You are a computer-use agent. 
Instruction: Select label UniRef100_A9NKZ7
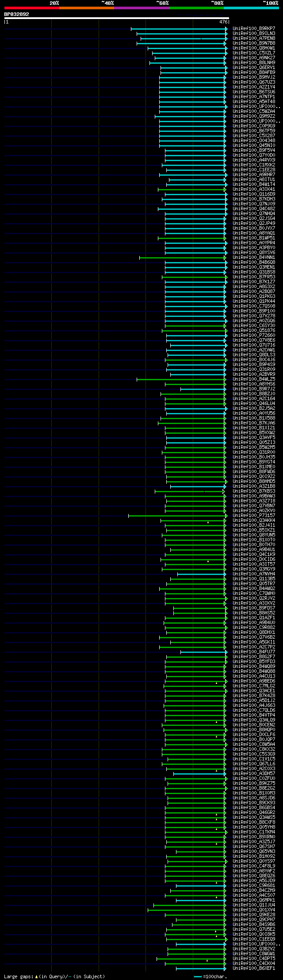[x=254, y=58]
